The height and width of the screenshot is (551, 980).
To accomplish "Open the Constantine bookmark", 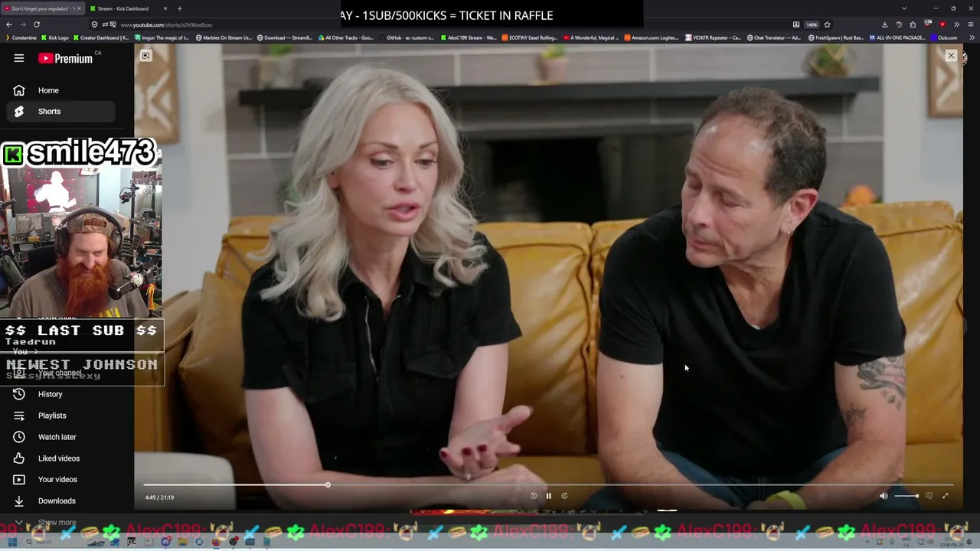I will pos(21,37).
